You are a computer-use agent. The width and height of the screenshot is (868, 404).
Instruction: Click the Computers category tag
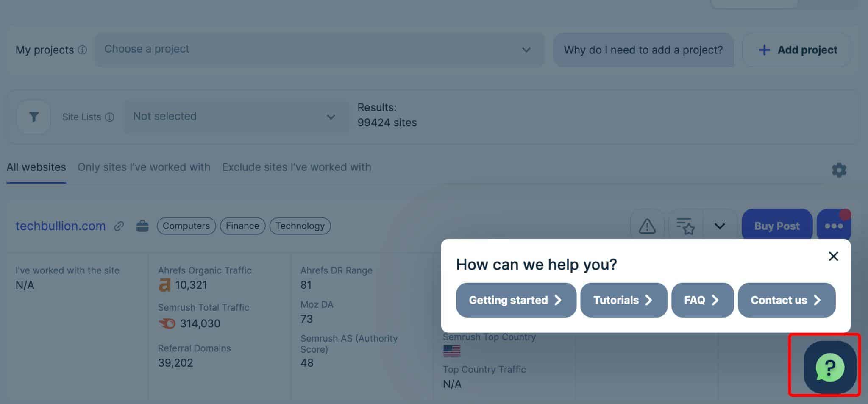pyautogui.click(x=186, y=226)
